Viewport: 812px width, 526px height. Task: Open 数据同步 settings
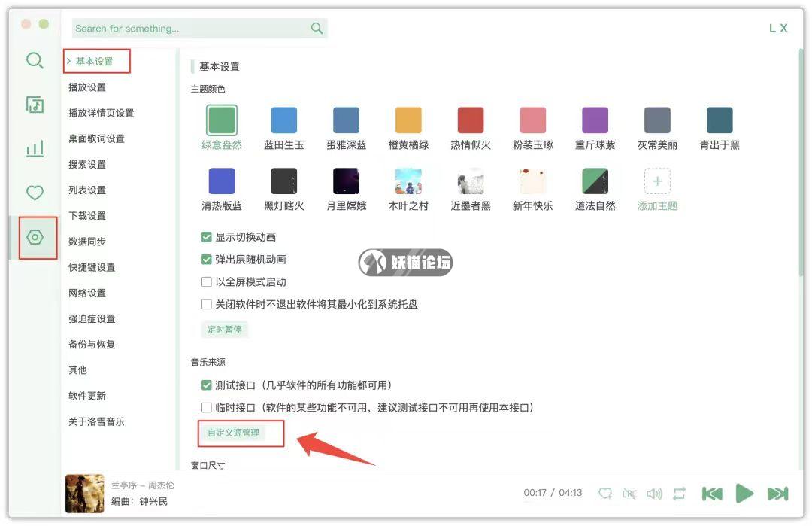(87, 242)
